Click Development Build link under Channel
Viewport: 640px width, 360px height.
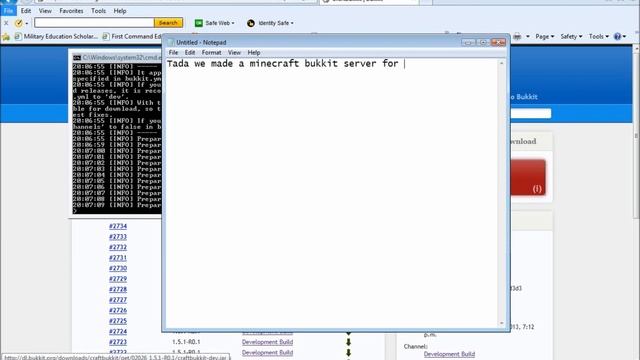pos(449,354)
